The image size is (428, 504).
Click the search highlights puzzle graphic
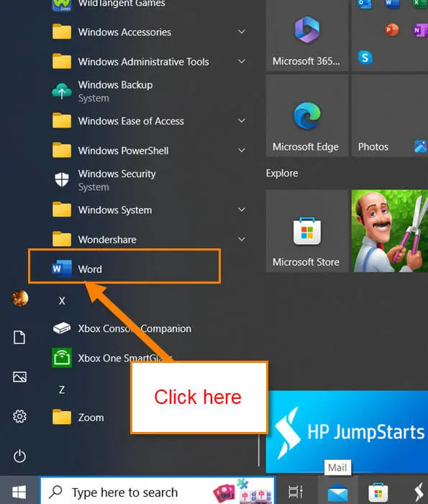point(243,491)
